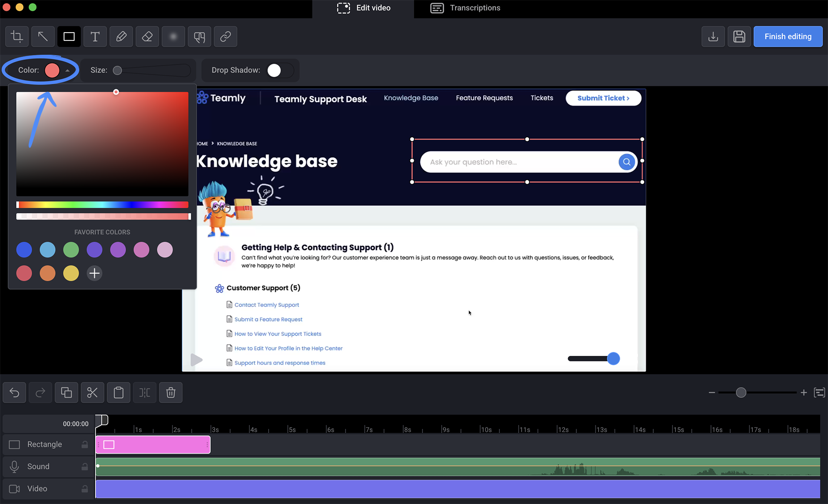Image resolution: width=828 pixels, height=504 pixels.
Task: Pick the dark blue favorite color
Action: pyautogui.click(x=24, y=250)
